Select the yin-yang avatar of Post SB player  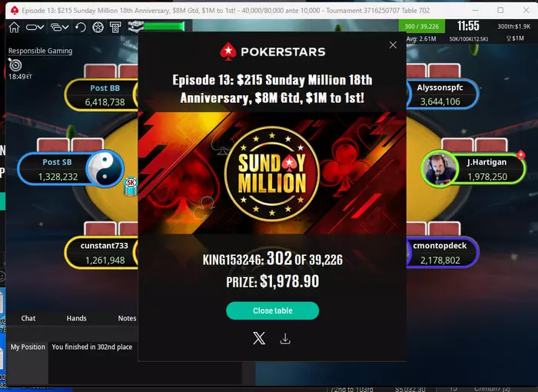tap(105, 168)
